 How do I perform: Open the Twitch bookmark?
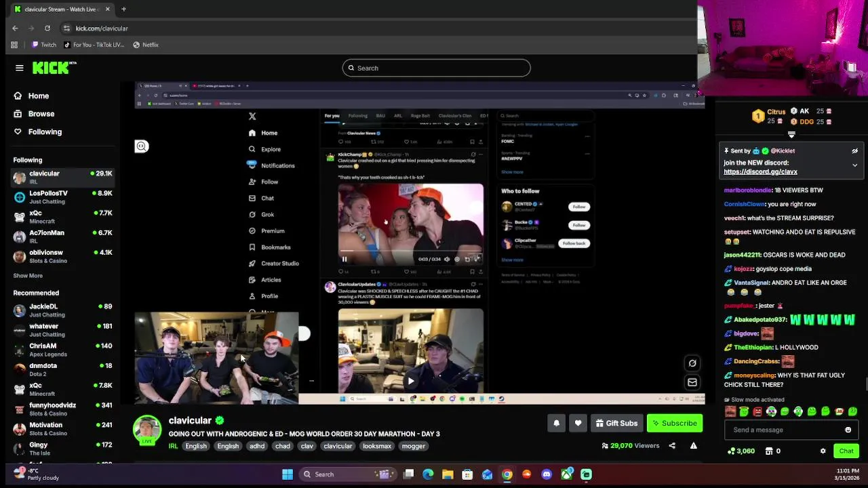pos(43,45)
